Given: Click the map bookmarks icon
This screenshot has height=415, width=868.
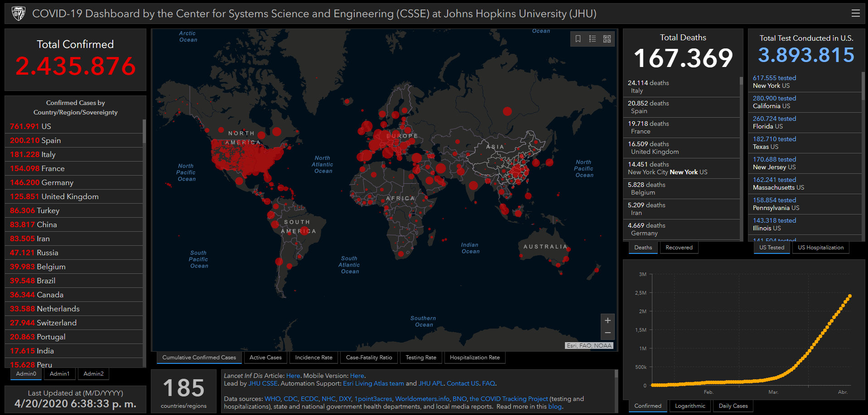Looking at the screenshot, I should tap(578, 39).
